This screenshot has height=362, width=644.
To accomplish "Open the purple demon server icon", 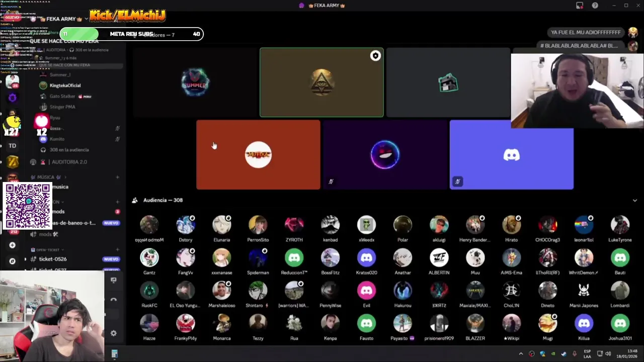I will 13,98.
